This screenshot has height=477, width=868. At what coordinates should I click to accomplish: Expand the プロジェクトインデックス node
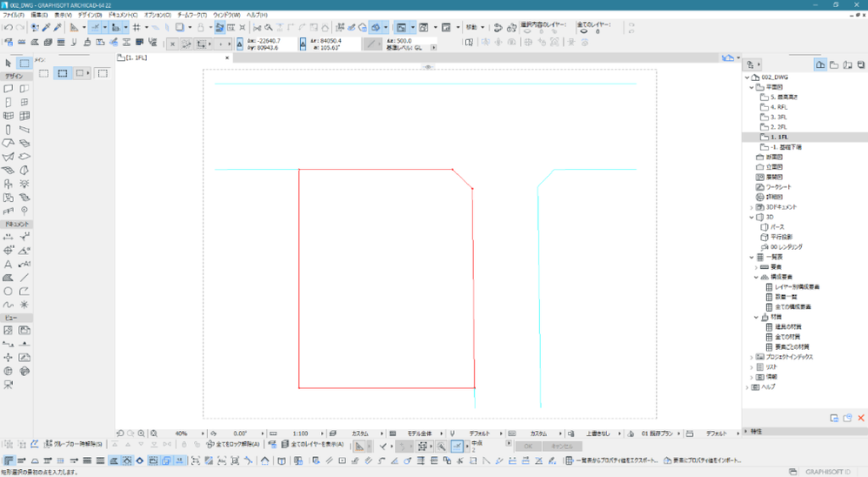(751, 358)
